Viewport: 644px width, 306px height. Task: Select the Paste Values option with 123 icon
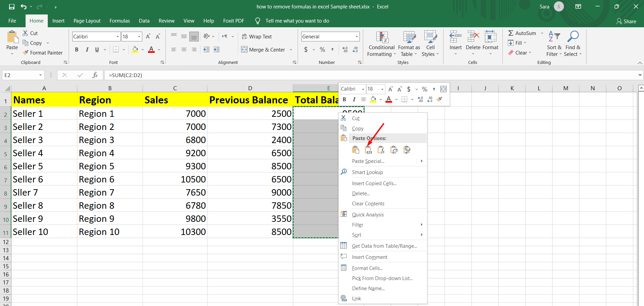(368, 149)
